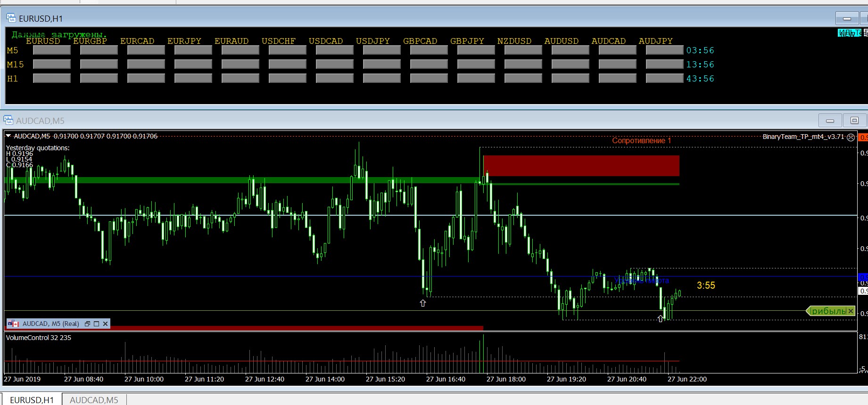
Task: Click the cyan label in the dashboard corner
Action: tap(849, 33)
